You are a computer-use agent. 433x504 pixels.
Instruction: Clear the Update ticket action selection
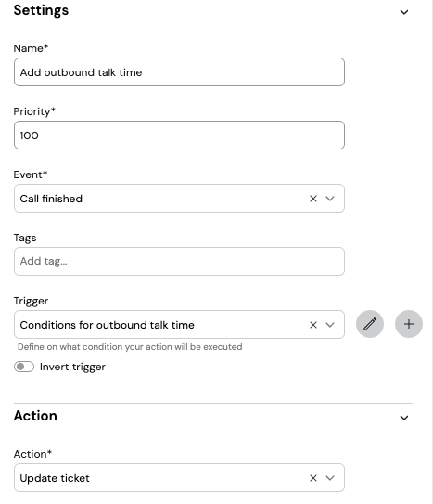(313, 478)
